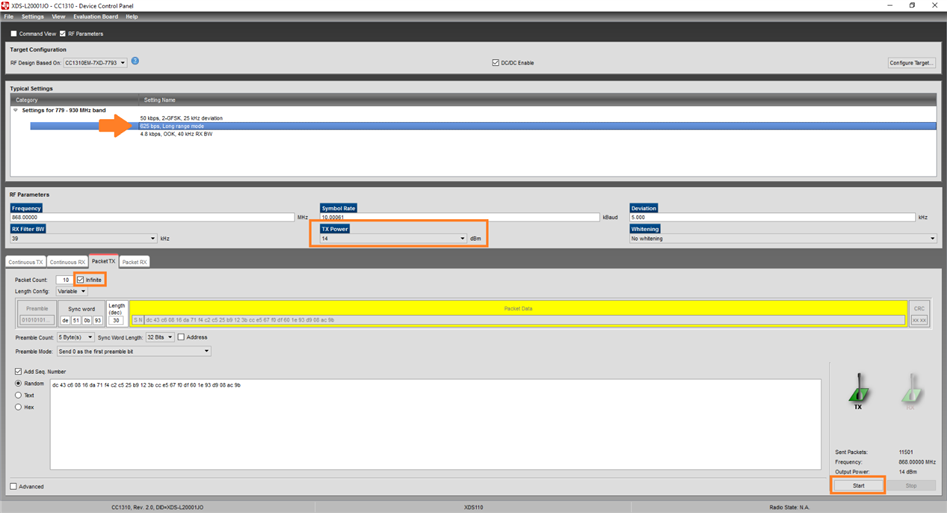
Task: Open the Length Config dropdown
Action: point(72,291)
